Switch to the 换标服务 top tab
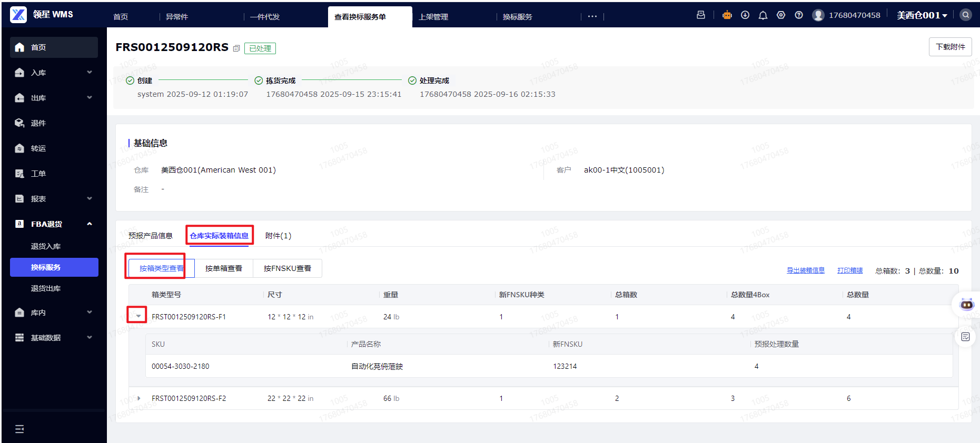980x443 pixels. coord(518,17)
